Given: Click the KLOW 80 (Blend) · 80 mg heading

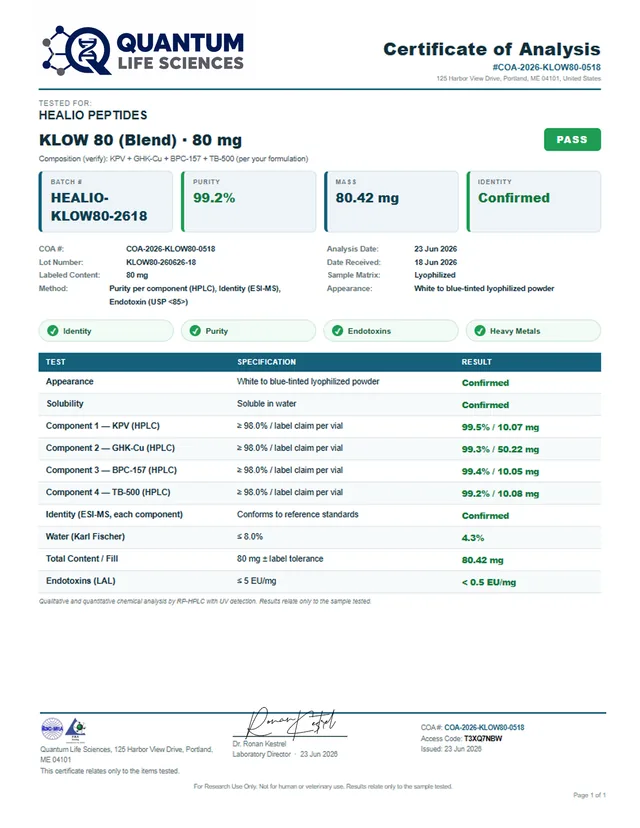Looking at the screenshot, I should (140, 140).
